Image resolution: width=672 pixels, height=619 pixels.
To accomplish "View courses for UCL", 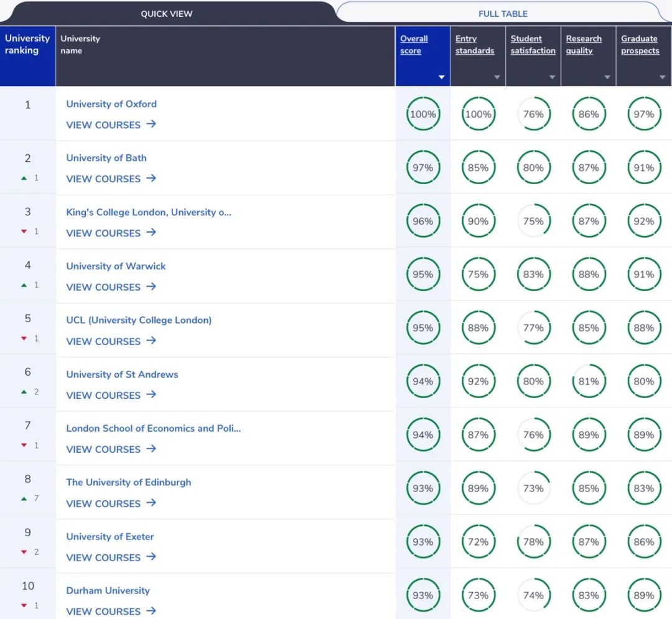I will 111,342.
